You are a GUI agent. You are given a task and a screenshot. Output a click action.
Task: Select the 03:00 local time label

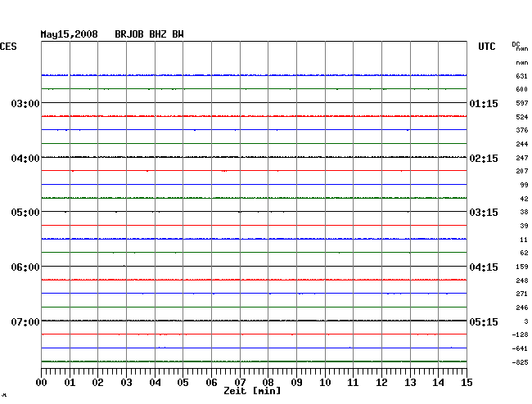[x=25, y=103]
